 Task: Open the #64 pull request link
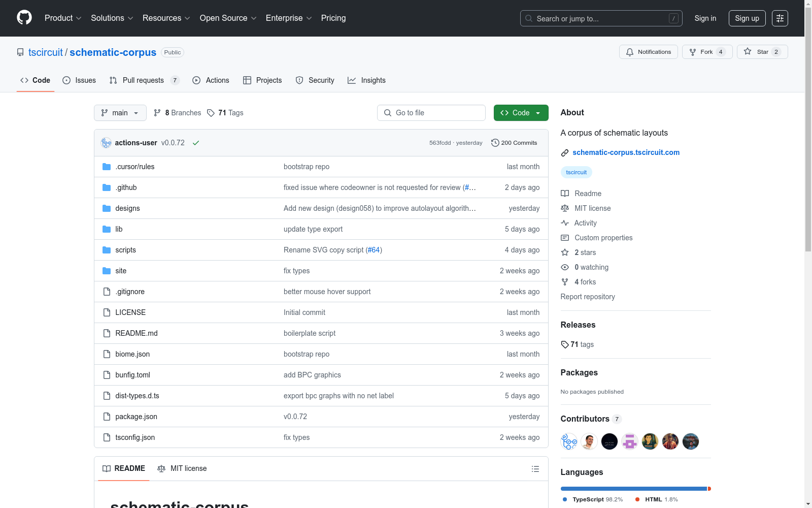pos(374,250)
